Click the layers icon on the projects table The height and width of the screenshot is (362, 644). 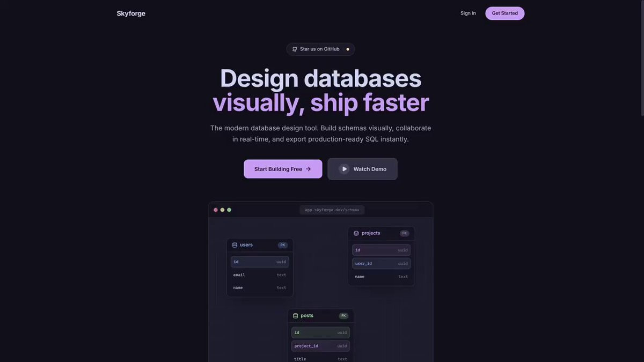tap(356, 233)
